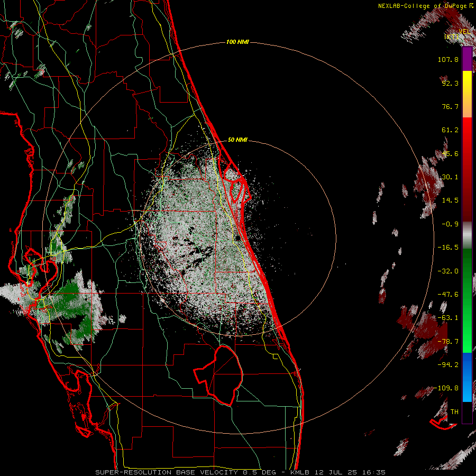476x476 pixels.
Task: Click the Super-Resolution Base Velocity caption
Action: point(241,472)
